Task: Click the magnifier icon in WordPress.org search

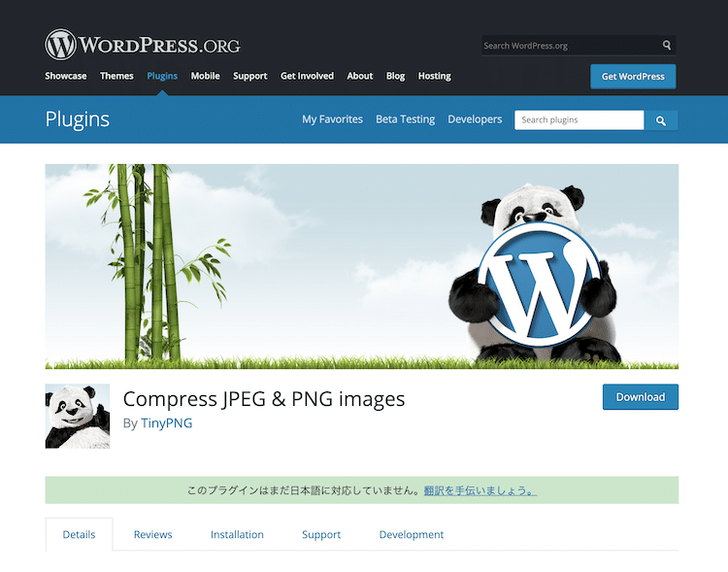Action: click(x=667, y=45)
